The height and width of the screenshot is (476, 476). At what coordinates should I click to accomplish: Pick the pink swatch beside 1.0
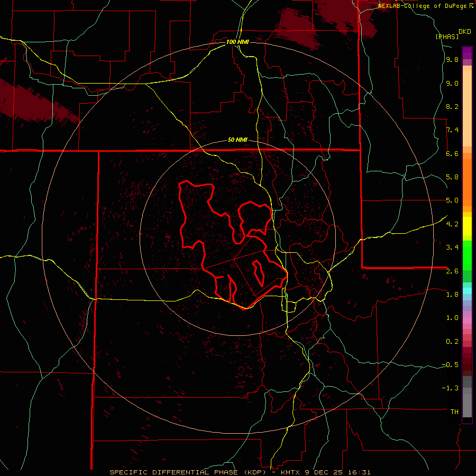pyautogui.click(x=467, y=321)
